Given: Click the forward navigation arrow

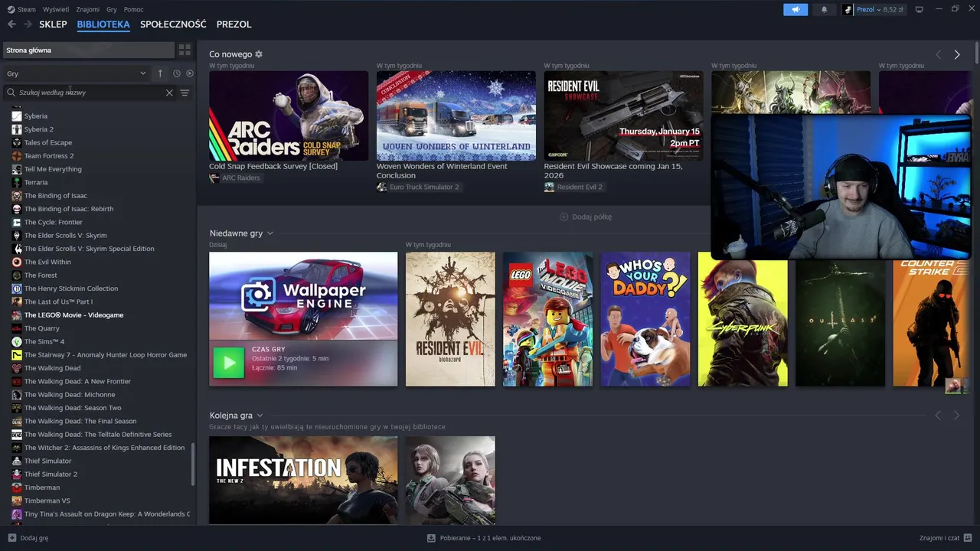Looking at the screenshot, I should (x=28, y=24).
